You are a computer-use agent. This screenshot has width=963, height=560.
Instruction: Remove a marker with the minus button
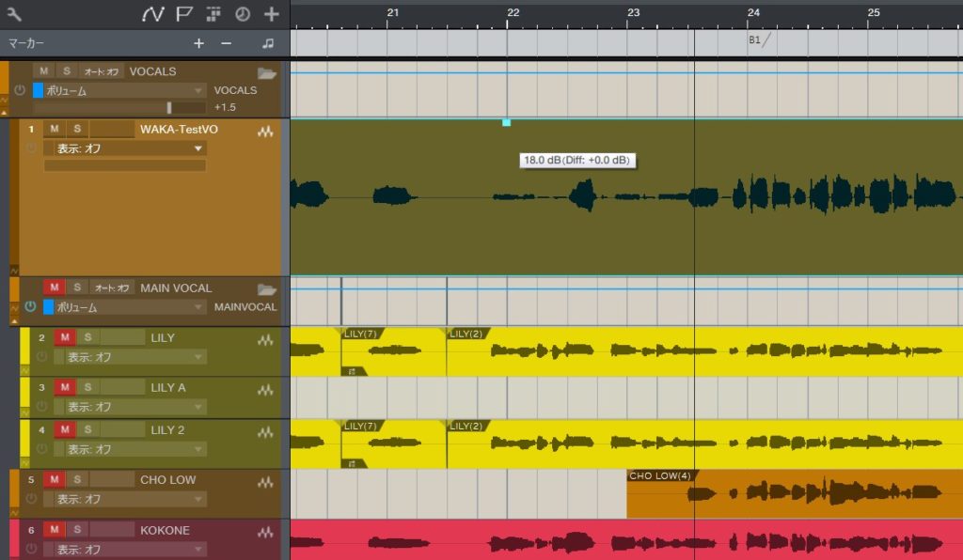coord(226,43)
